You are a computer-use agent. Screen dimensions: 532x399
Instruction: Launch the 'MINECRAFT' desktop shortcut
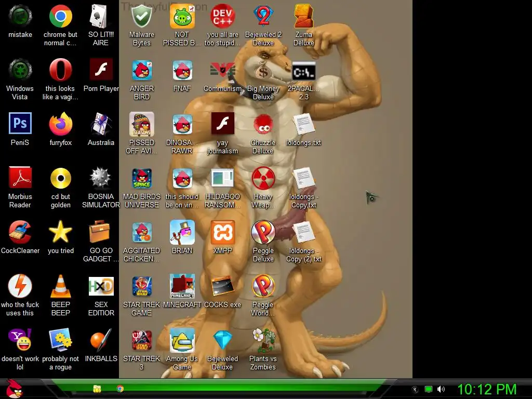pyautogui.click(x=182, y=286)
